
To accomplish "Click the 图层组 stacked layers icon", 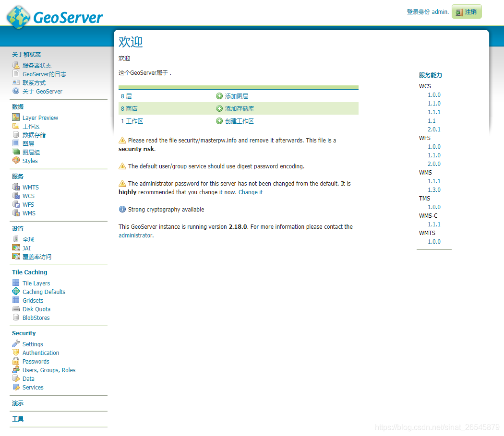I will [x=16, y=152].
